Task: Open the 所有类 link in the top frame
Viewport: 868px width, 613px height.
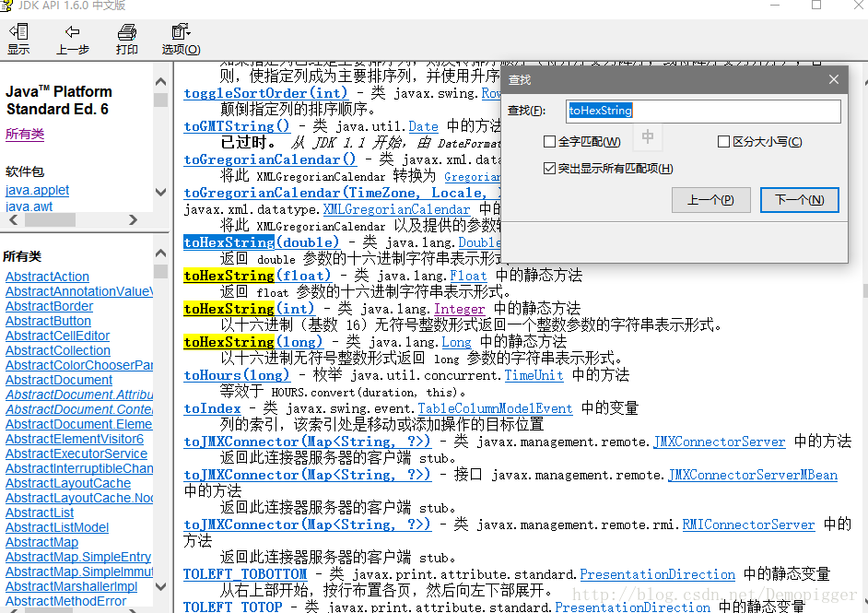Action: coord(25,134)
